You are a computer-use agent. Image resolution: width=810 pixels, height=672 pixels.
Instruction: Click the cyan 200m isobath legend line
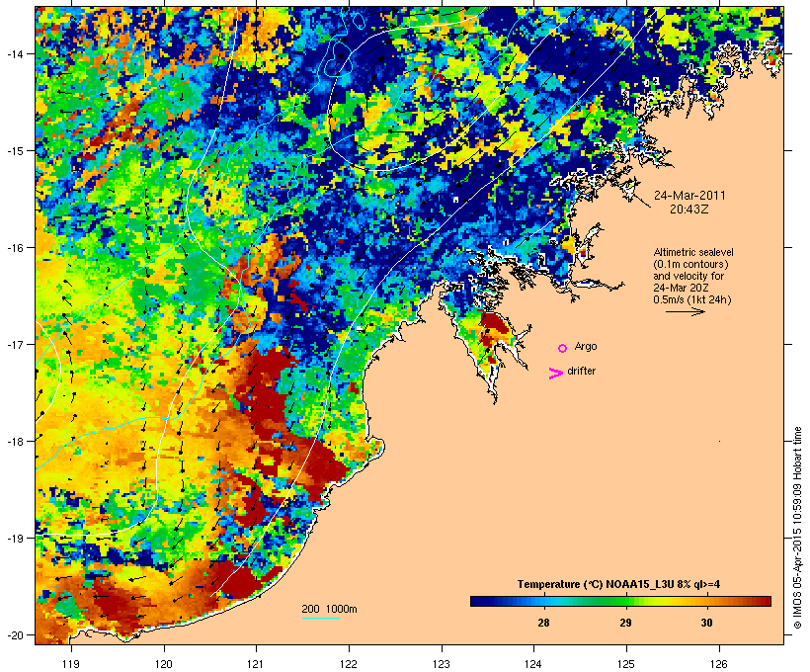coord(321,618)
